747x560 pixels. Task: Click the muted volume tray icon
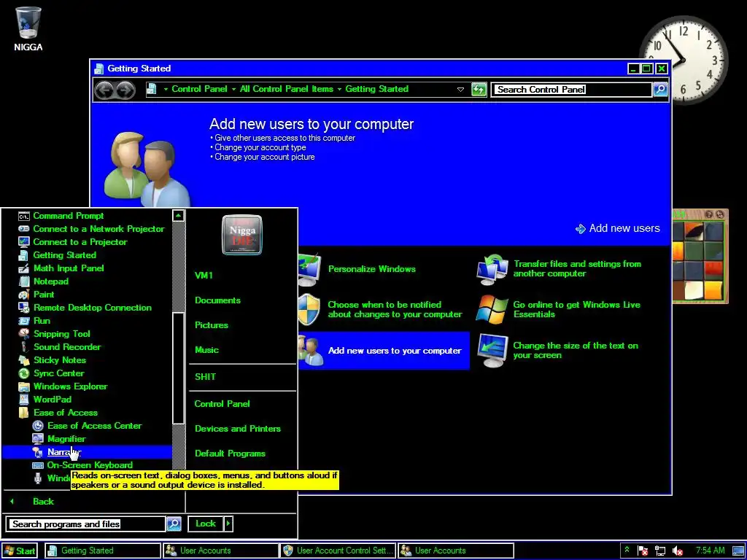click(x=678, y=551)
